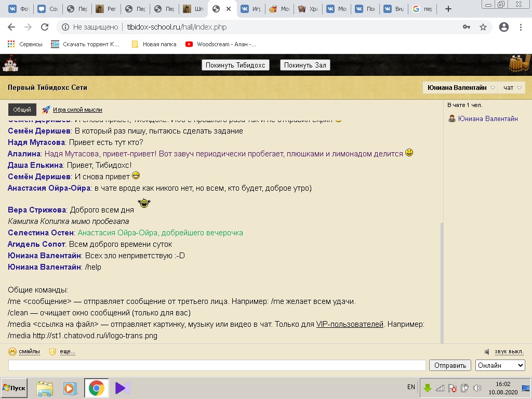This screenshot has height=399, width=532.
Task: Open the еще... link
Action: click(68, 352)
